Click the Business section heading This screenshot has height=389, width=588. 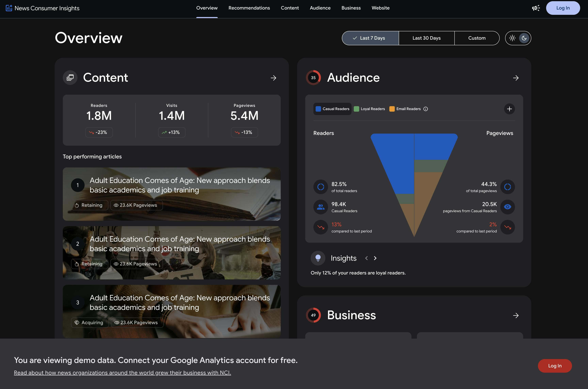(x=352, y=315)
